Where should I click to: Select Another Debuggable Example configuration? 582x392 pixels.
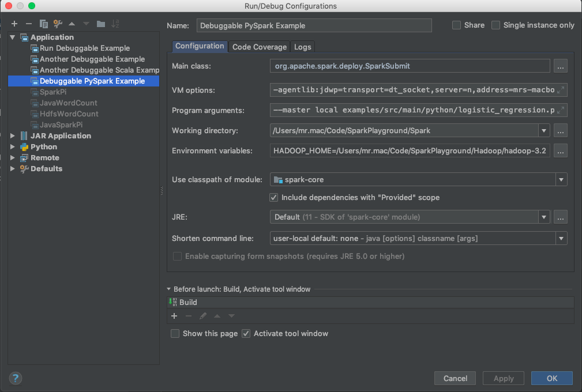(x=84, y=59)
